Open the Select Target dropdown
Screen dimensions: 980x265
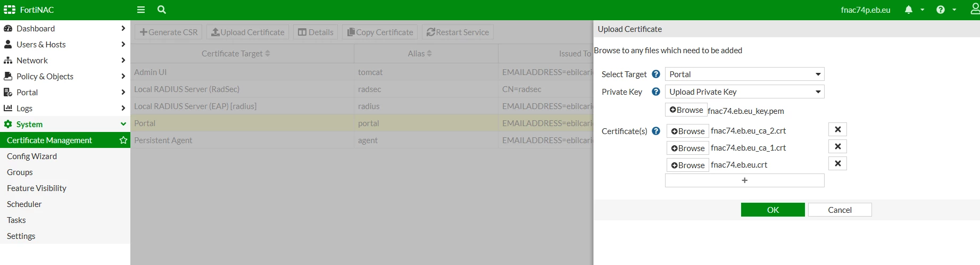pos(744,74)
